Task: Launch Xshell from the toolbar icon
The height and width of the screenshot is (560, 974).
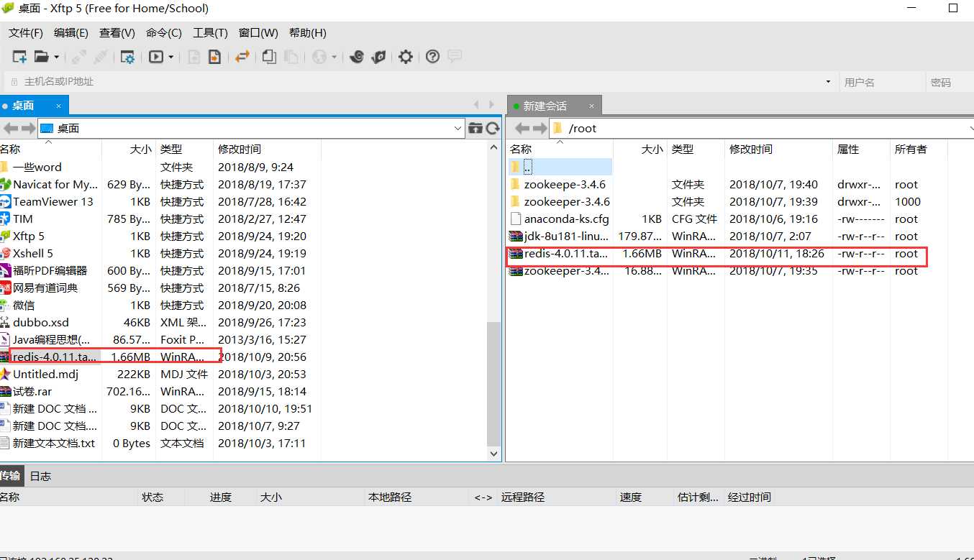Action: click(x=357, y=57)
